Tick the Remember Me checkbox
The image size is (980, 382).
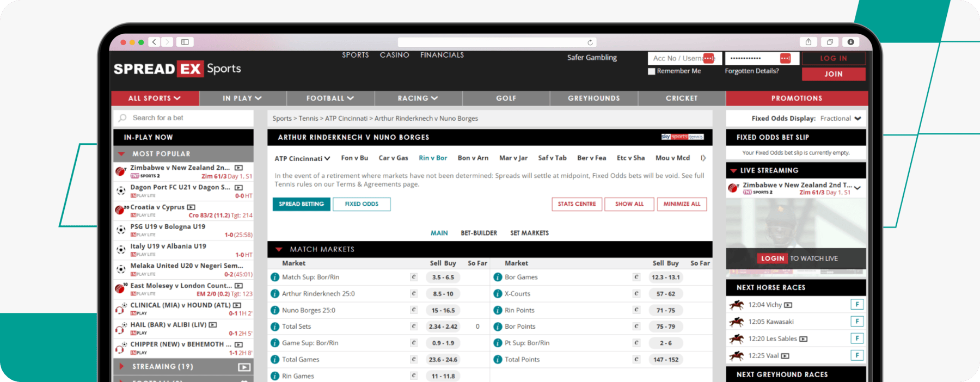coord(652,71)
